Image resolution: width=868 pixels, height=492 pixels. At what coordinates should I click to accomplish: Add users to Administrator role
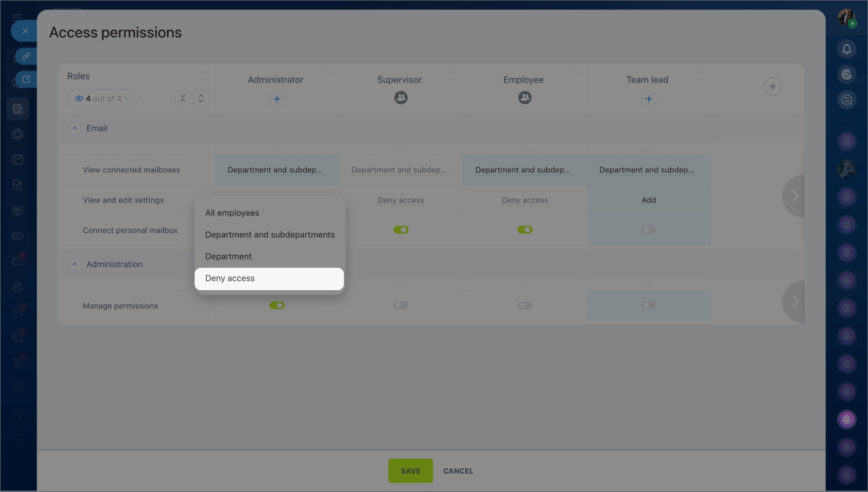click(x=277, y=99)
